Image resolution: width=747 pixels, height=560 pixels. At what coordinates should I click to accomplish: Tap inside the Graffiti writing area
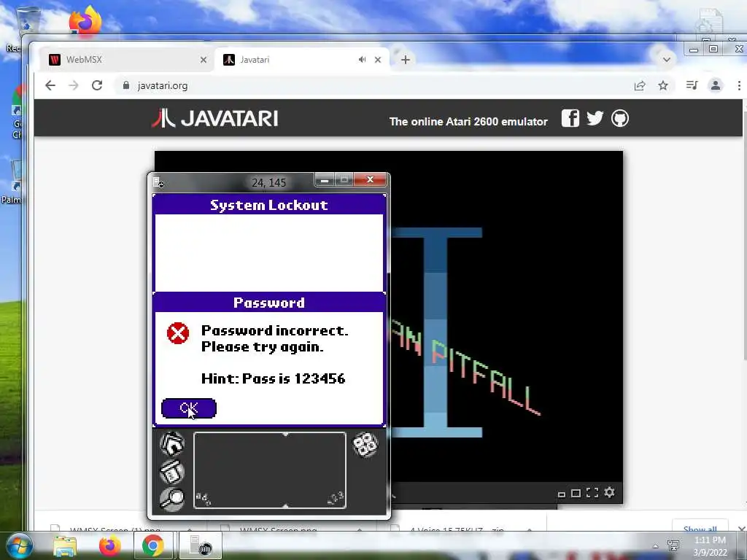(270, 470)
